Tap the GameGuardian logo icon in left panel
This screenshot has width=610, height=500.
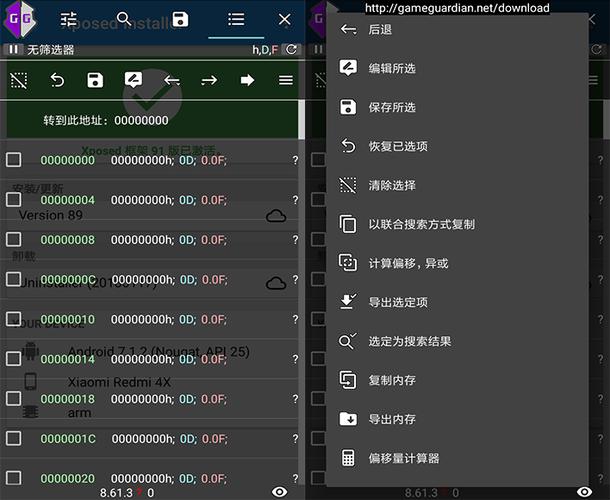tap(19, 19)
